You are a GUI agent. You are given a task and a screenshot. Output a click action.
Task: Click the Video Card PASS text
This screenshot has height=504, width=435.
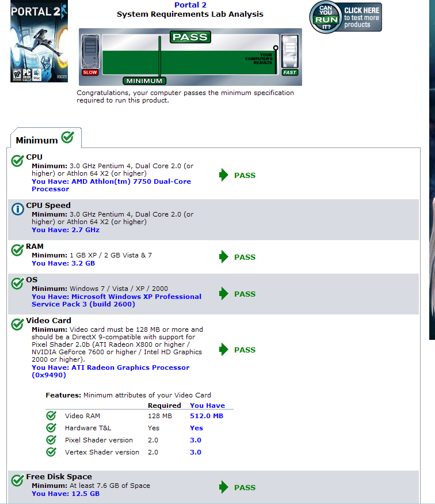pyautogui.click(x=245, y=350)
